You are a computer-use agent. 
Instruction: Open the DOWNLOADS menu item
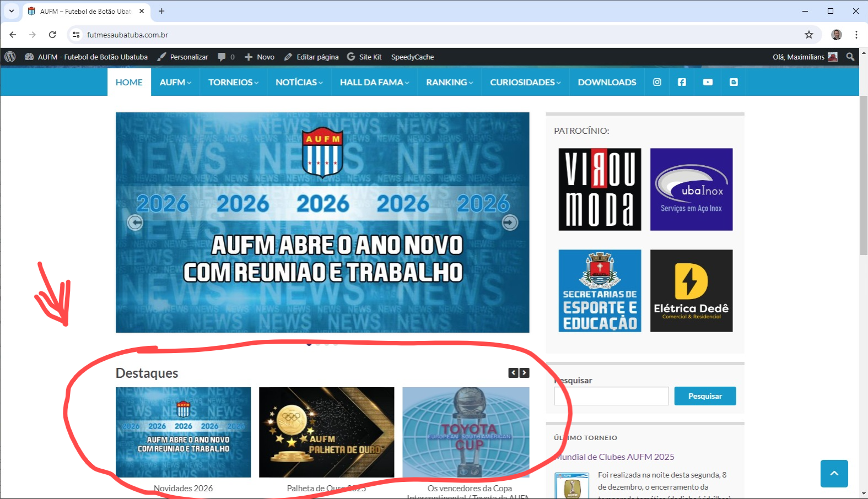[607, 82]
